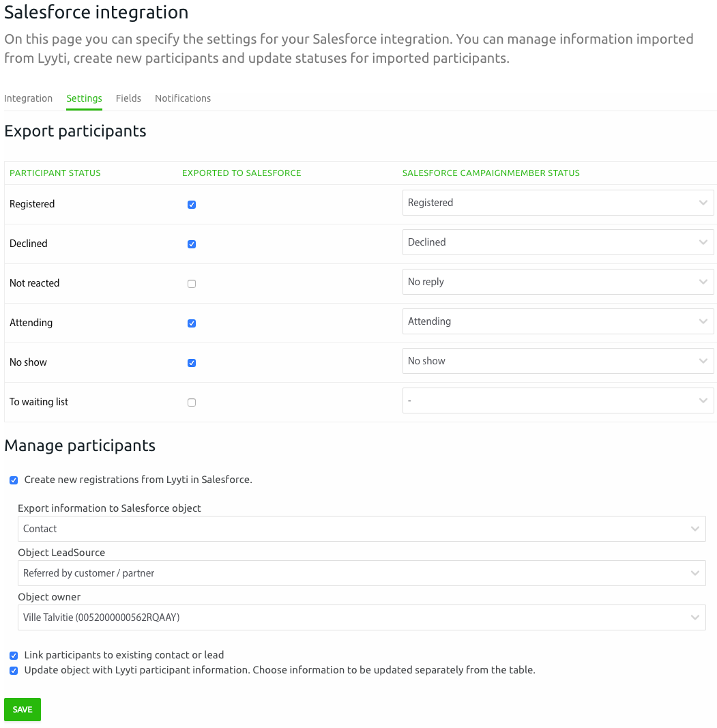Go to the Notifications tab
Image resolution: width=717 pixels, height=728 pixels.
pyautogui.click(x=183, y=98)
